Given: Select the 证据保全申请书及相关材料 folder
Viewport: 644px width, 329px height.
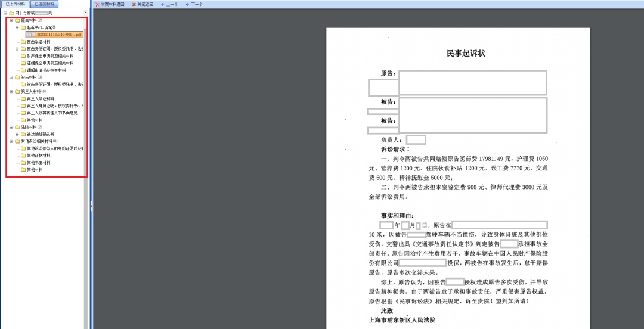Looking at the screenshot, I should pos(50,63).
